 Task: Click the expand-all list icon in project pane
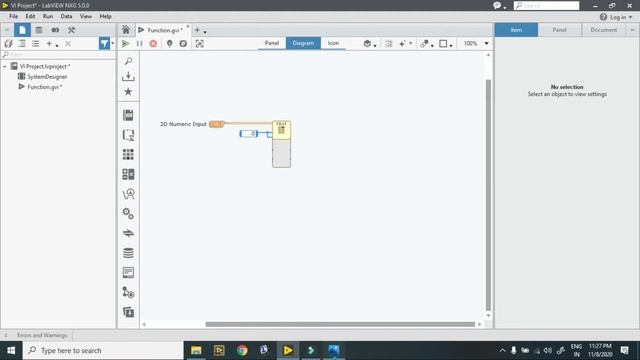(36, 44)
